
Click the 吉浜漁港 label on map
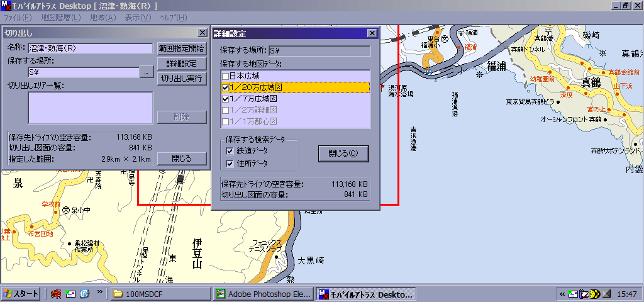click(x=413, y=139)
